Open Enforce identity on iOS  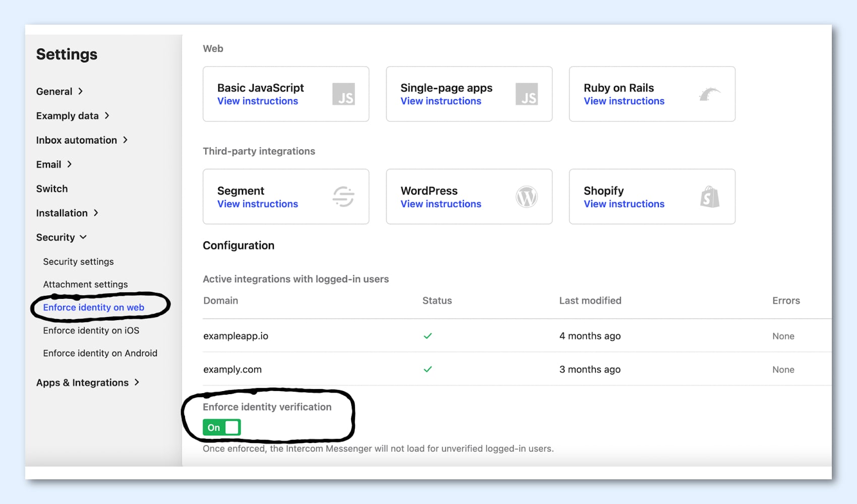point(91,331)
